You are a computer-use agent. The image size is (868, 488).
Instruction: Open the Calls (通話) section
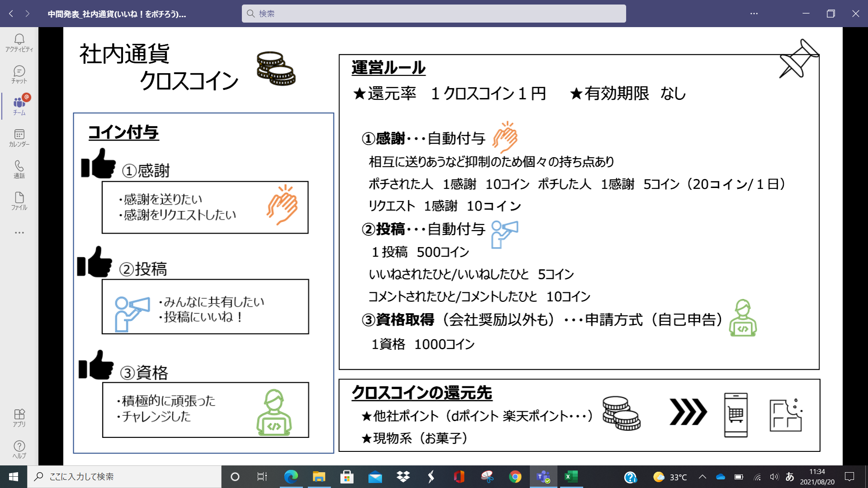[x=19, y=169]
